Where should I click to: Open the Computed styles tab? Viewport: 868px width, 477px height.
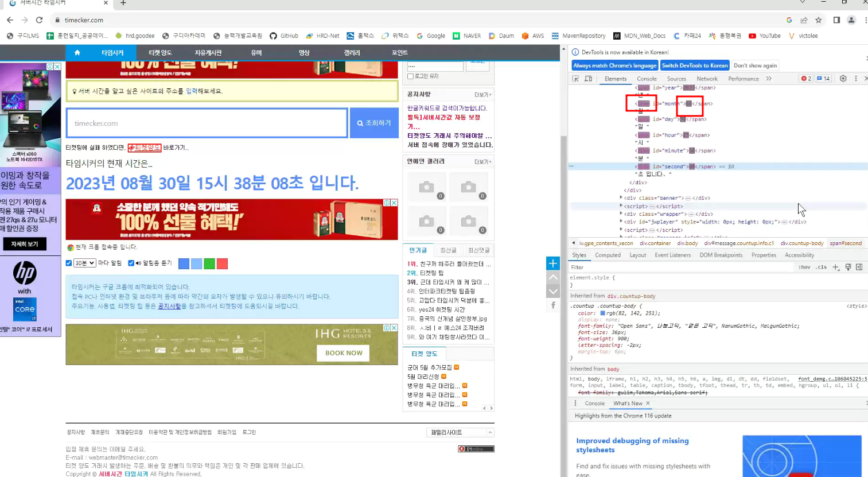pyautogui.click(x=608, y=255)
